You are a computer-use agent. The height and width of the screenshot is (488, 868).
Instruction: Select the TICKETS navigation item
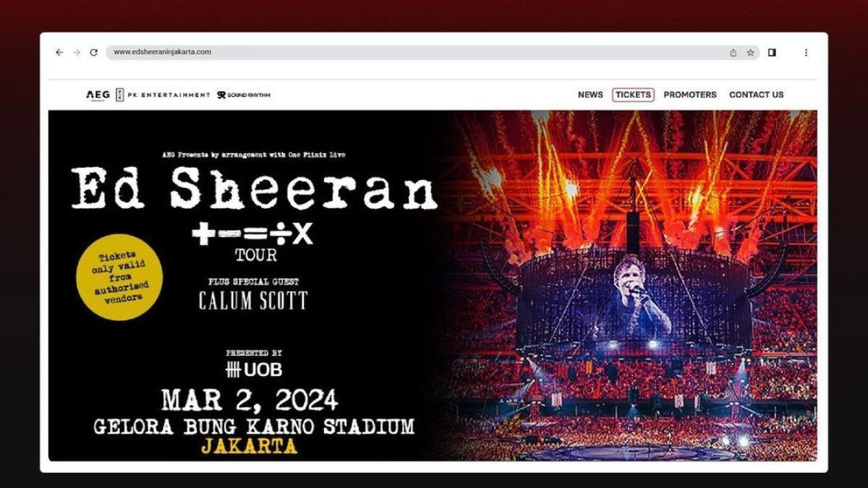pos(633,95)
